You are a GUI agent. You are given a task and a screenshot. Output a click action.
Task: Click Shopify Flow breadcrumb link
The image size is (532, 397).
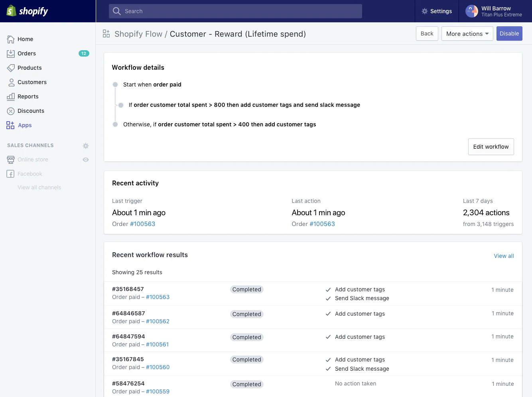coord(138,34)
